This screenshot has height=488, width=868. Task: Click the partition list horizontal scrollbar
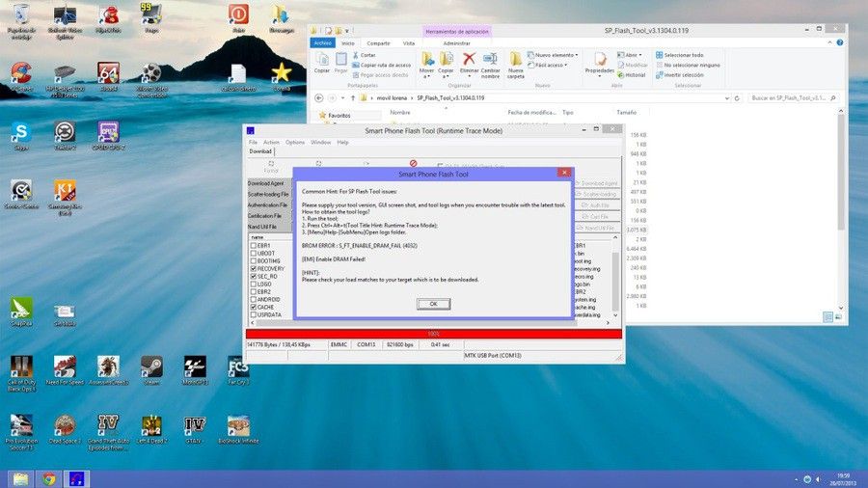click(430, 322)
